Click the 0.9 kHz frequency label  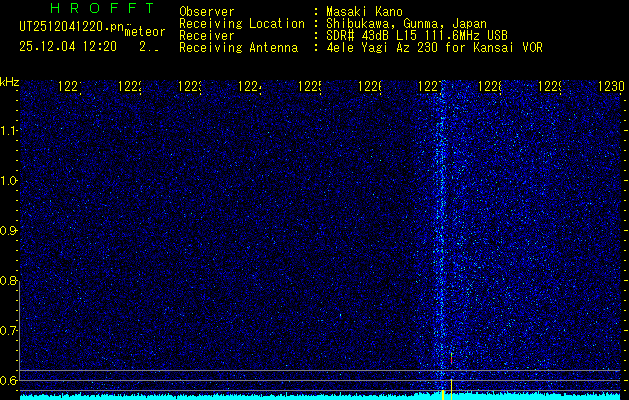pos(10,230)
